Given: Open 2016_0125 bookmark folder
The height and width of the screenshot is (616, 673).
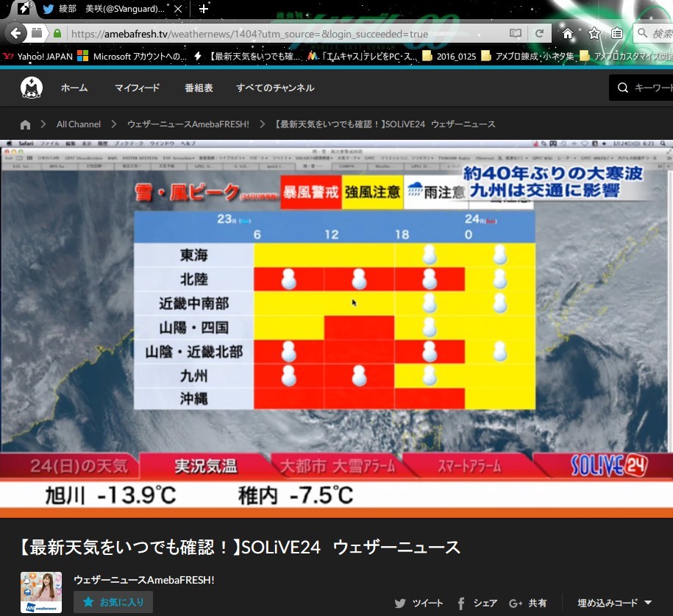Looking at the screenshot, I should point(449,56).
